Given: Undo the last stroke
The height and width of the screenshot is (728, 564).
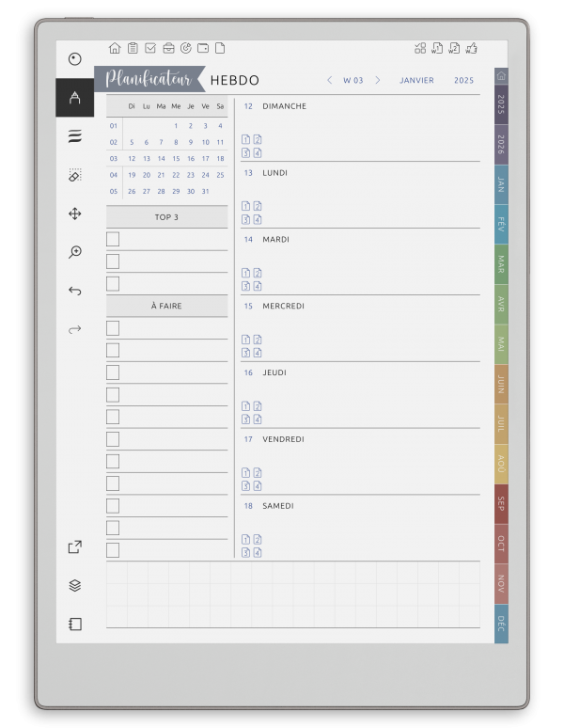Looking at the screenshot, I should (74, 291).
